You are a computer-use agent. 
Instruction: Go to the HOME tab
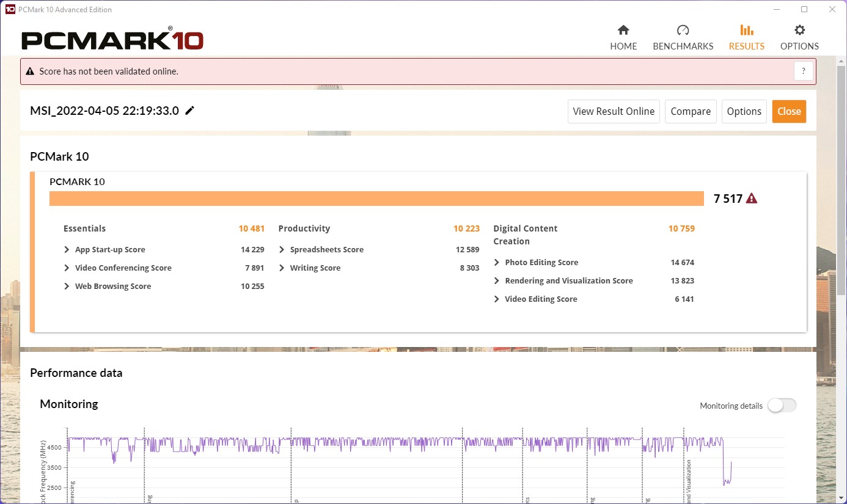point(623,46)
